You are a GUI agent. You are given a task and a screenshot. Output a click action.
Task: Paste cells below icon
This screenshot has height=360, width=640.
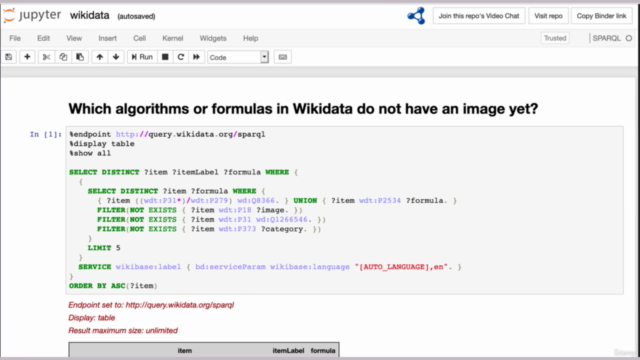[80, 57]
